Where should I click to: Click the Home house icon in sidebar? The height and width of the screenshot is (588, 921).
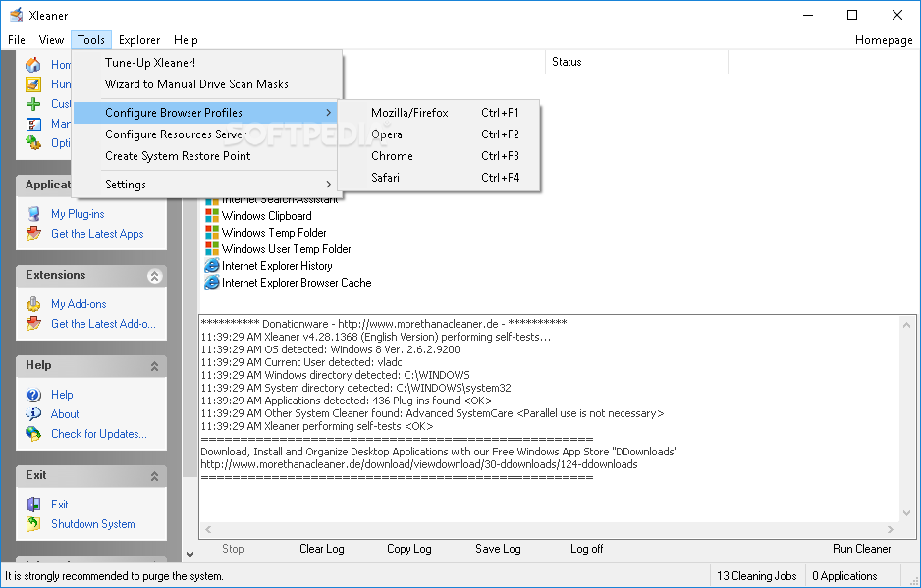click(x=33, y=65)
